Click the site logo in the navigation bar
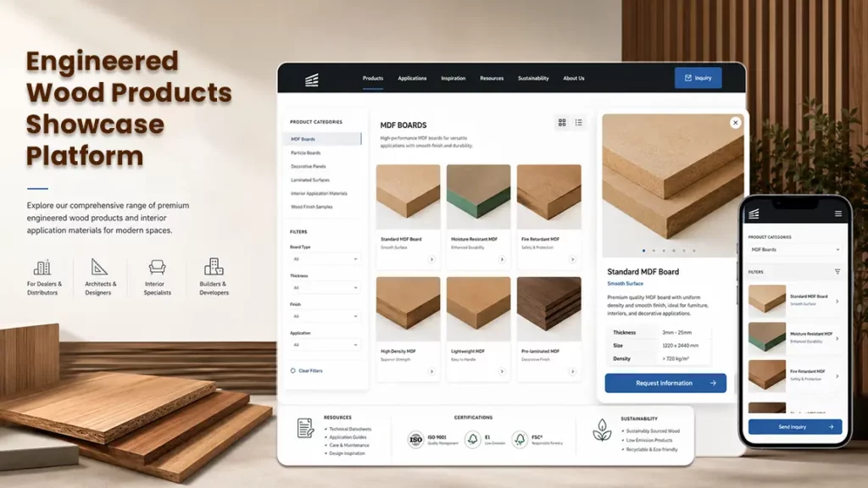Screen dimensions: 868x488 tap(312, 80)
